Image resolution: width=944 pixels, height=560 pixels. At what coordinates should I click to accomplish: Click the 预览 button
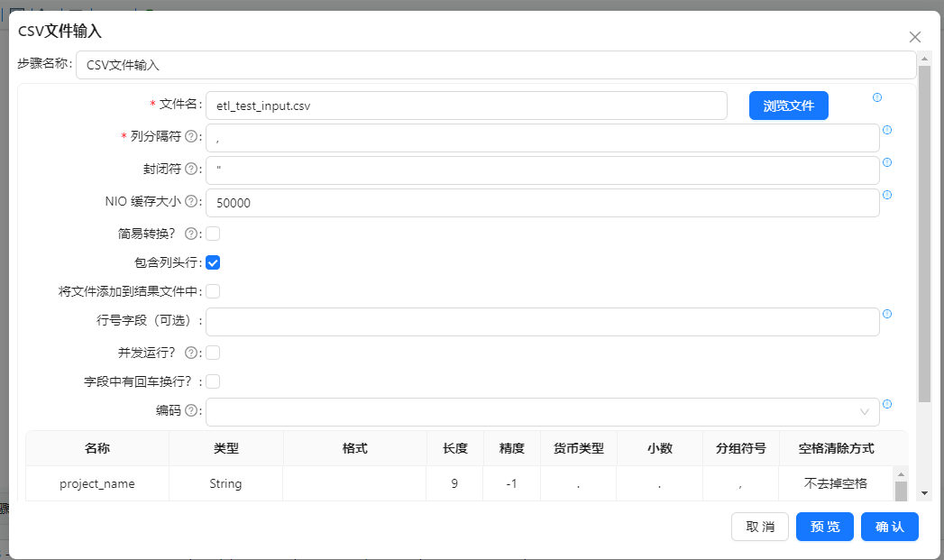point(824,527)
